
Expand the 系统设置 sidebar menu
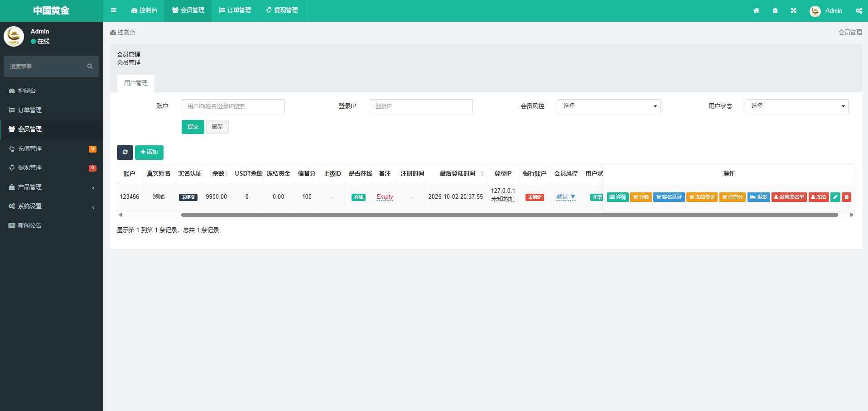tap(51, 206)
